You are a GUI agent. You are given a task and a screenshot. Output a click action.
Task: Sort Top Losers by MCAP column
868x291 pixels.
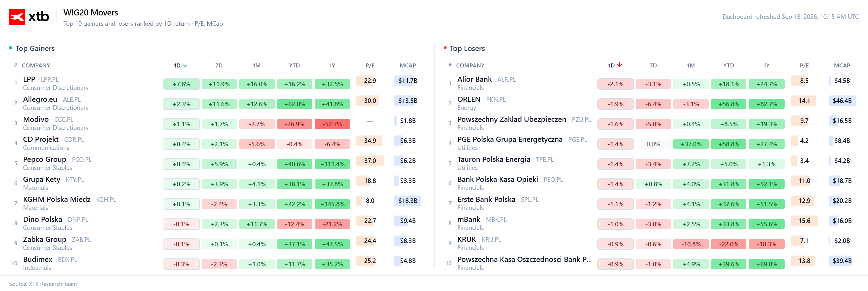click(x=842, y=65)
